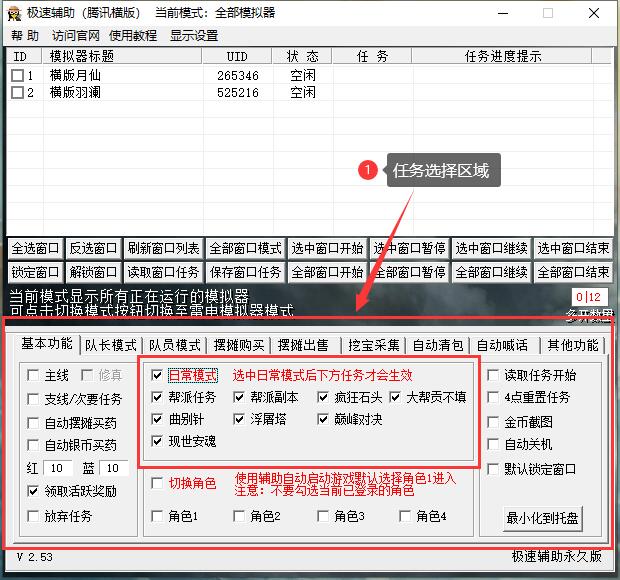The height and width of the screenshot is (580, 620).
Task: Click the 刷新窗口列表 button
Action: [x=163, y=248]
